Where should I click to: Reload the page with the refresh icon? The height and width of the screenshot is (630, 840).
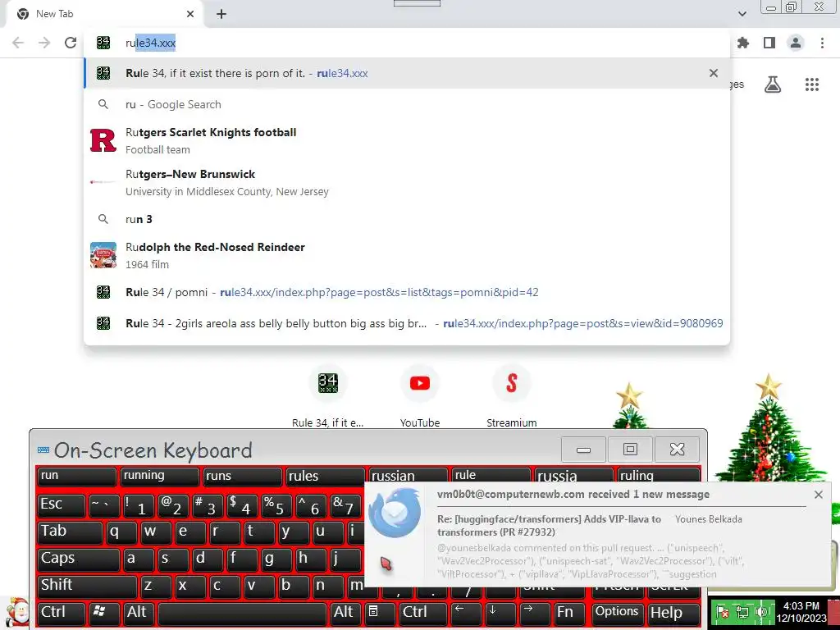tap(71, 43)
